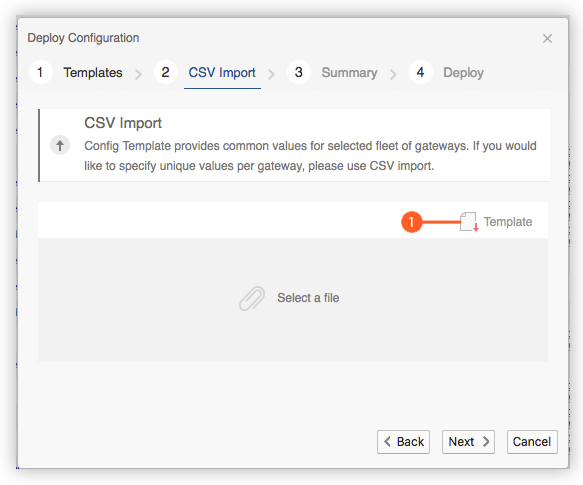
Task: Open the Summary step tab
Action: pyautogui.click(x=349, y=73)
